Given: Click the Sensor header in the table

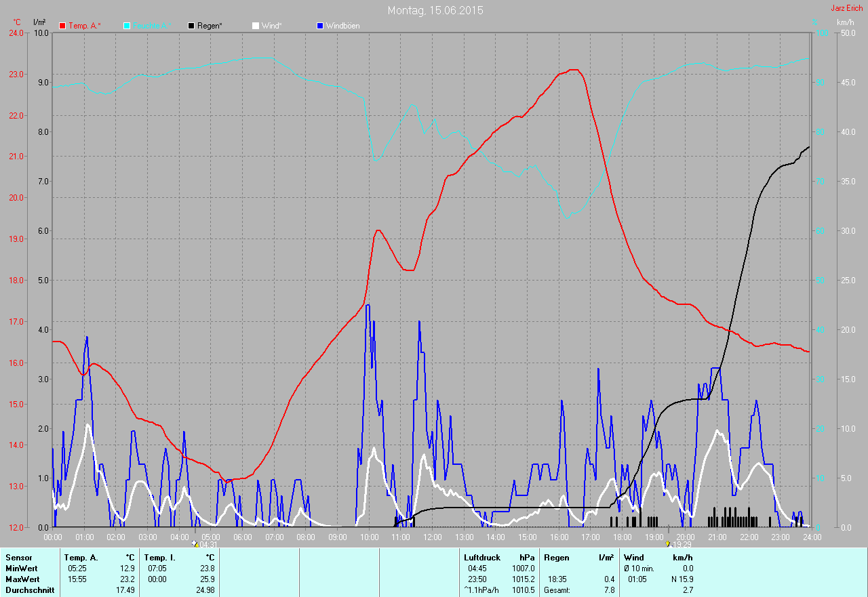Looking at the screenshot, I should (x=18, y=557).
